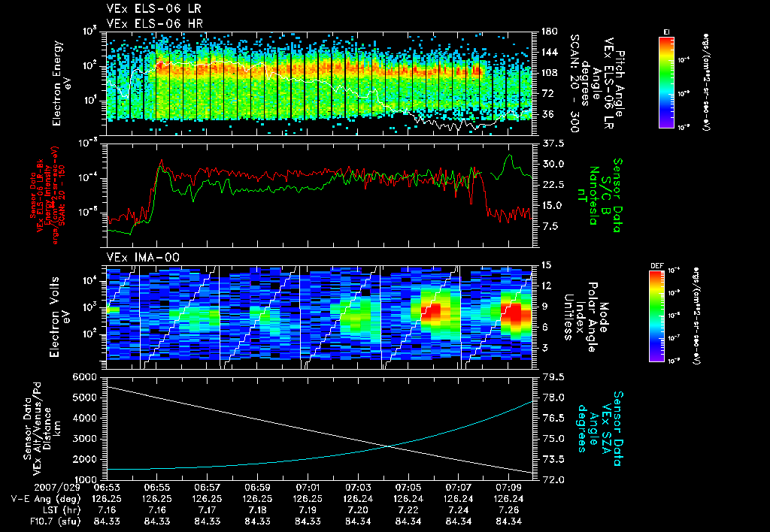Click the LST value 7.26

pyautogui.click(x=509, y=510)
